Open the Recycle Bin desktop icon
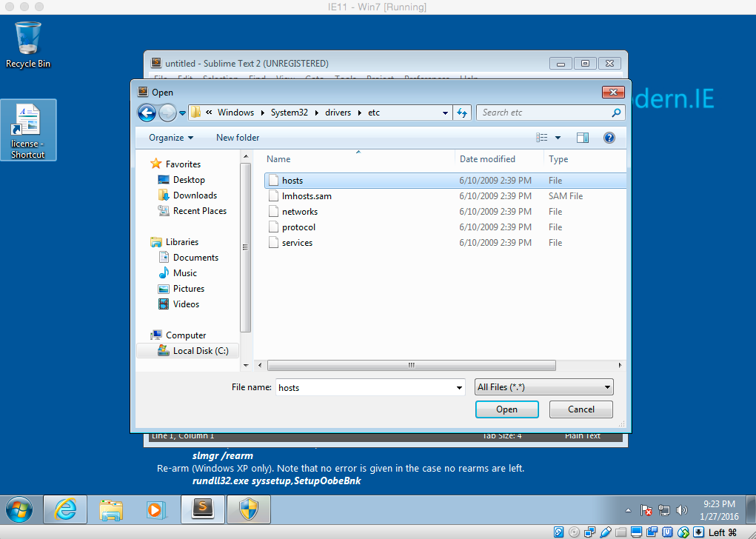The height and width of the screenshot is (539, 756). [x=28, y=45]
